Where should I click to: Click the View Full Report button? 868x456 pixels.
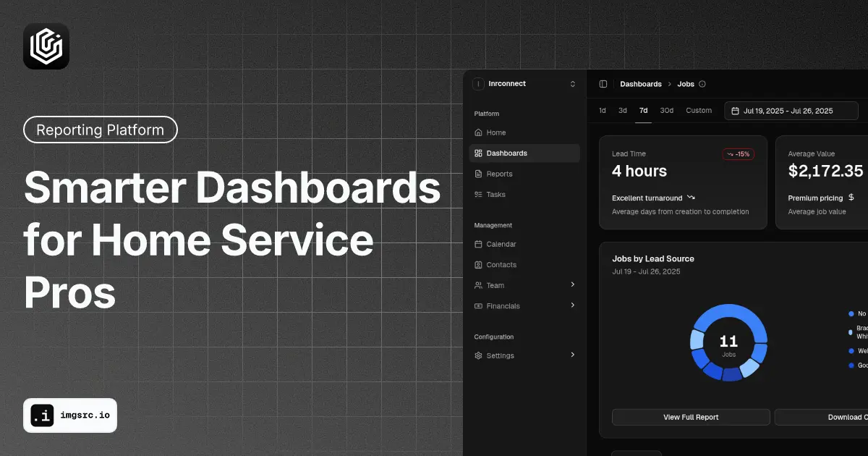pyautogui.click(x=691, y=417)
